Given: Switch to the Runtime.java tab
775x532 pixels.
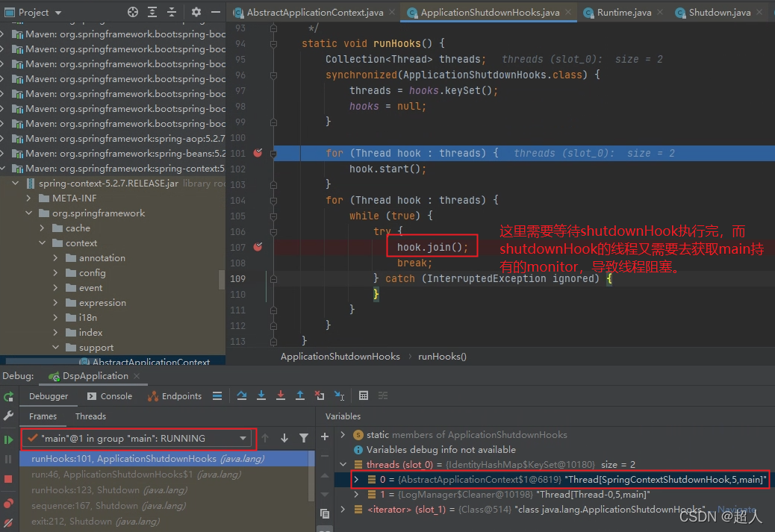Looking at the screenshot, I should tap(623, 13).
